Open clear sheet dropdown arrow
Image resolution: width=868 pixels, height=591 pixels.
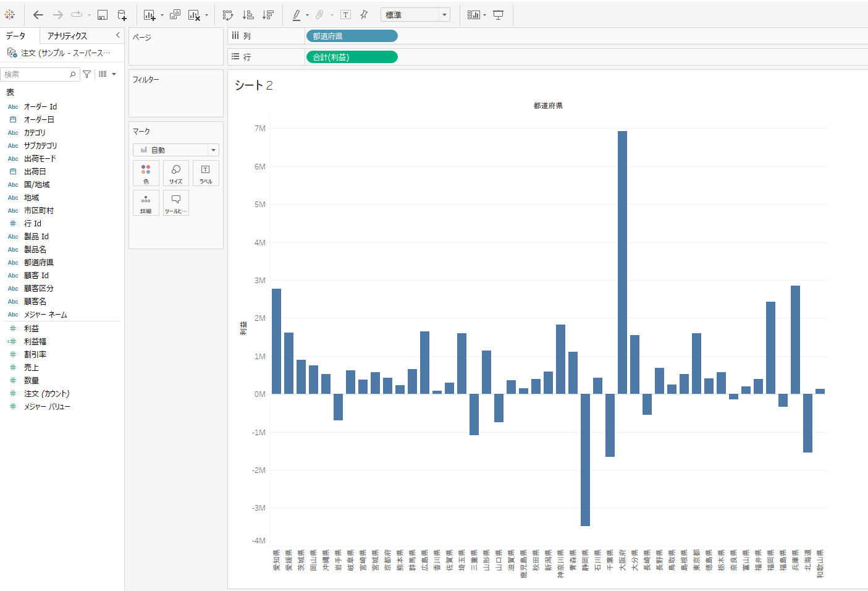(x=206, y=15)
